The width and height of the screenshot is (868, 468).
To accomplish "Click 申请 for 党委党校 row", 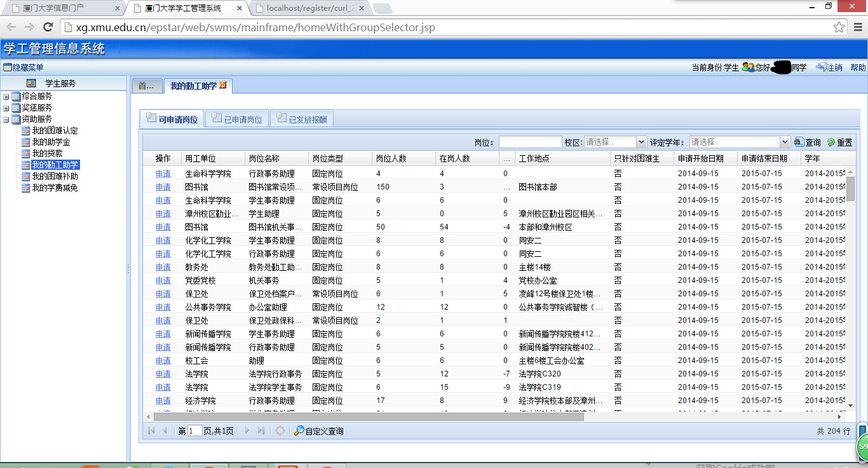I will 163,280.
